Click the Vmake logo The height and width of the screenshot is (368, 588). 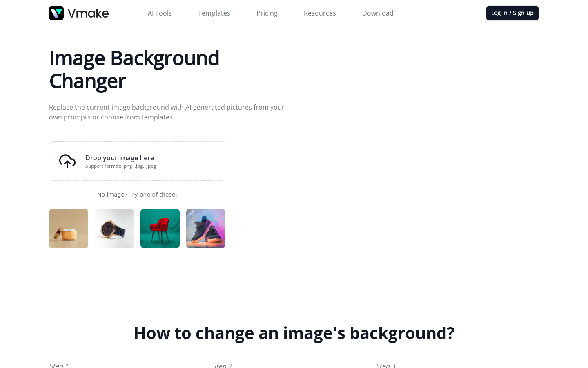pyautogui.click(x=78, y=13)
